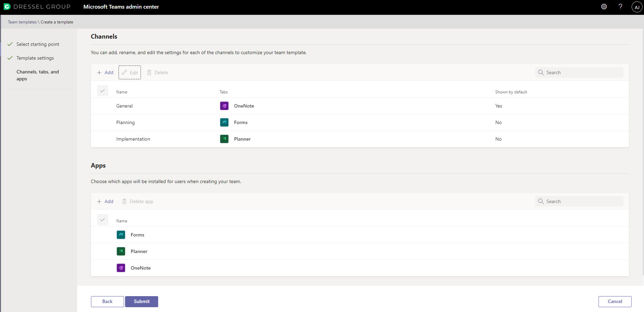
Task: Click the OneNote tab icon beside General channel
Action: coord(224,106)
